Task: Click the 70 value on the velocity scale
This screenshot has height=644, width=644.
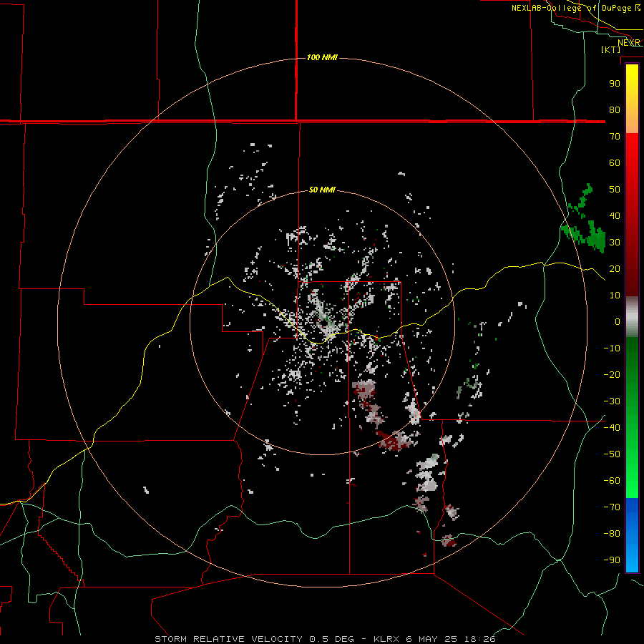Action: (x=615, y=137)
